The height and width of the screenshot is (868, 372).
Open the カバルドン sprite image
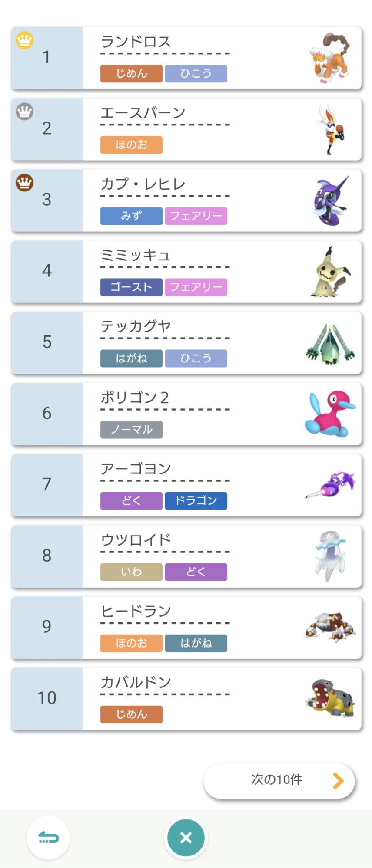point(330,698)
